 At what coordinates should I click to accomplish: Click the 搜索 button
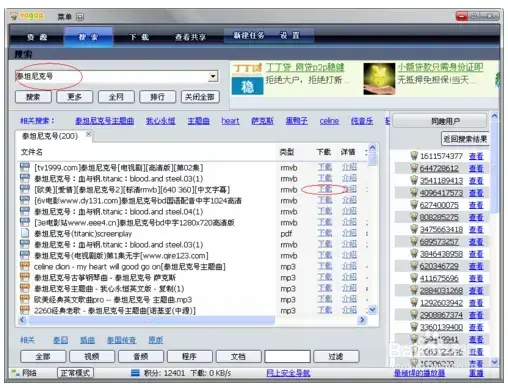[33, 97]
